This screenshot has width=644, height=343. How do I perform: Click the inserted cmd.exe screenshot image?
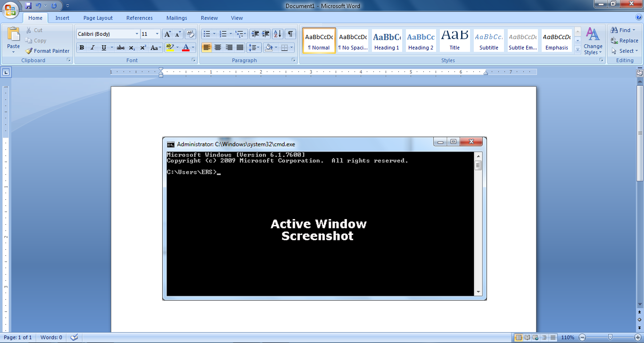324,219
